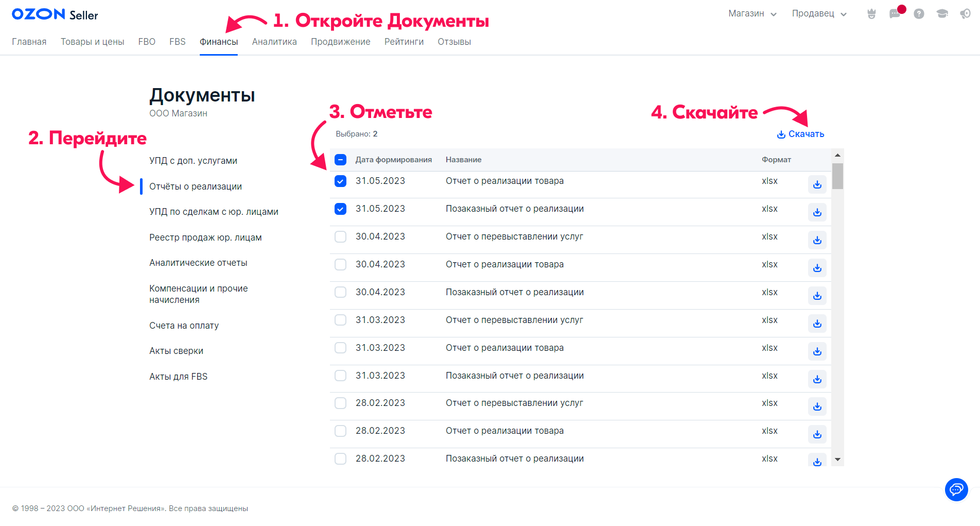
Task: Open the Финансы tab
Action: pyautogui.click(x=219, y=42)
